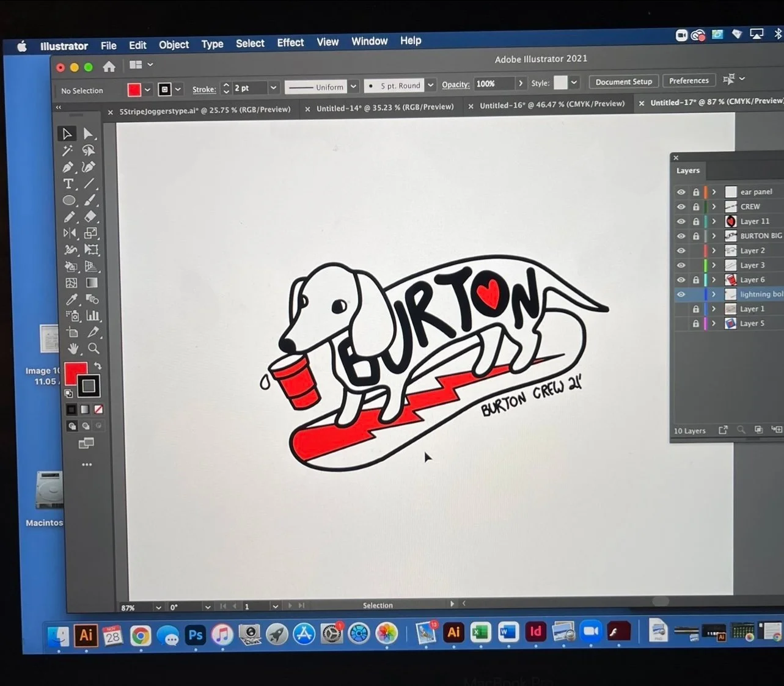Image resolution: width=784 pixels, height=686 pixels.
Task: Select the Selection tool arrow
Action: coord(67,134)
